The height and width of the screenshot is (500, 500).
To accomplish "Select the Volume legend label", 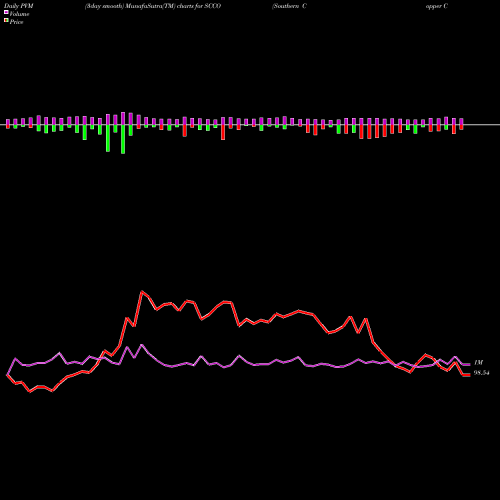I will [x=19, y=14].
